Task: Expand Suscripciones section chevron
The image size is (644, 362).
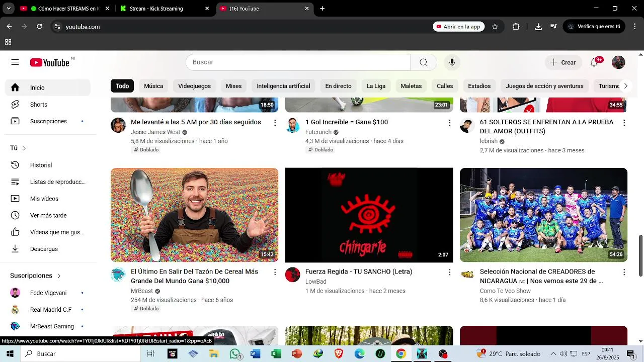Action: tap(58, 276)
